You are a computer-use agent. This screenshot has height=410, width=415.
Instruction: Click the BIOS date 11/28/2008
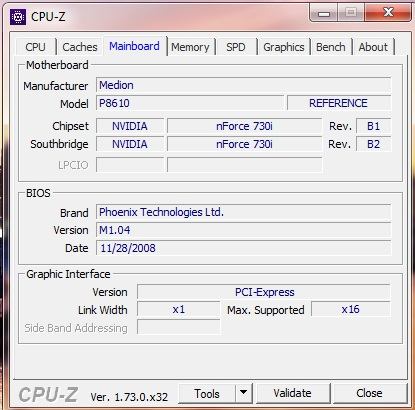pos(243,248)
